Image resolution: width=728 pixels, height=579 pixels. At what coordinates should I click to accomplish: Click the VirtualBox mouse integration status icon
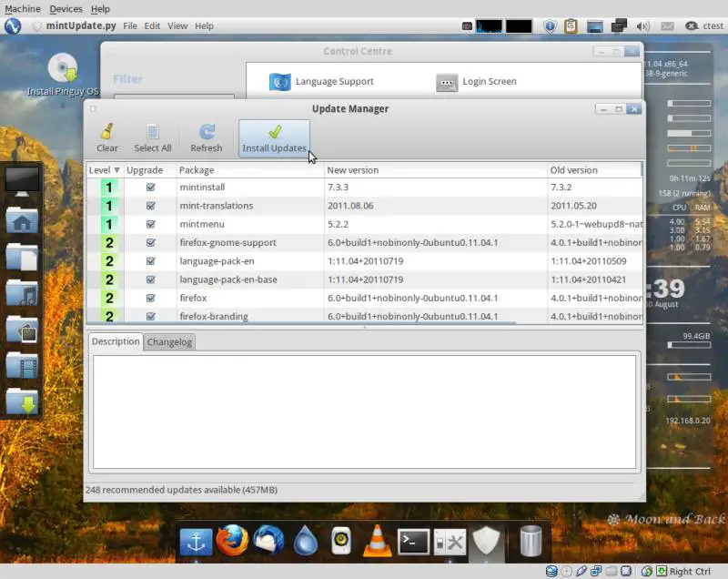(647, 572)
